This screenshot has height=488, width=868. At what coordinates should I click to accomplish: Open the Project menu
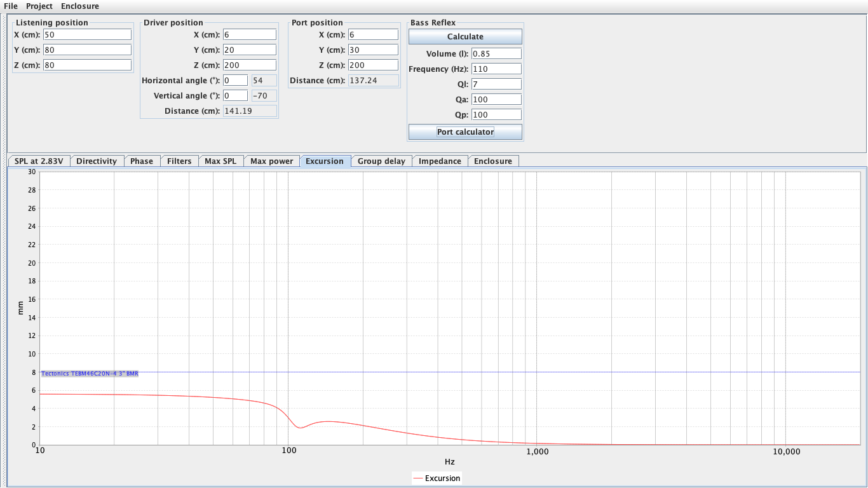(39, 6)
